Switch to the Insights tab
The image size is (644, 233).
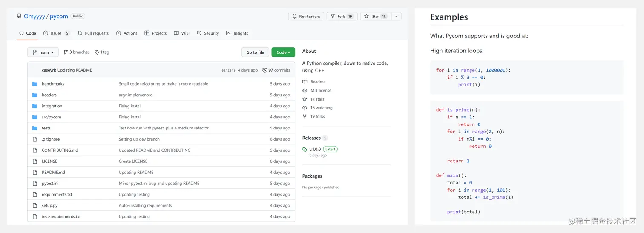tap(237, 33)
